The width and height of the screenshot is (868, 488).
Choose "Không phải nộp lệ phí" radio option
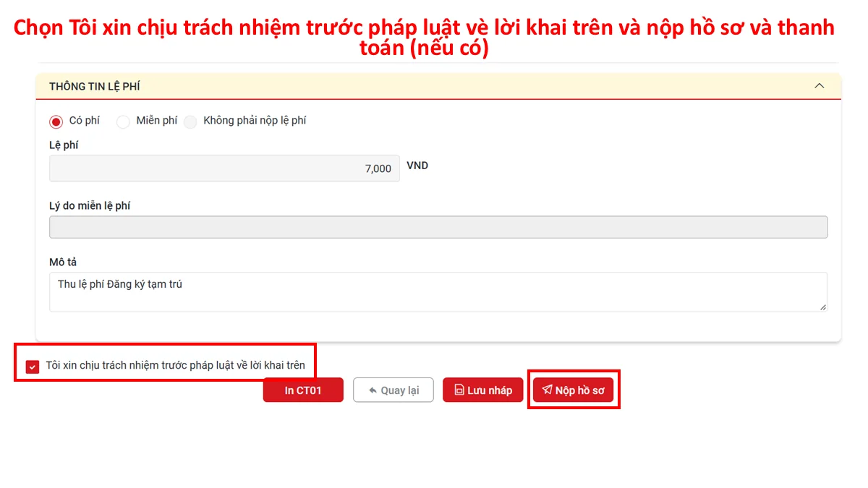190,121
